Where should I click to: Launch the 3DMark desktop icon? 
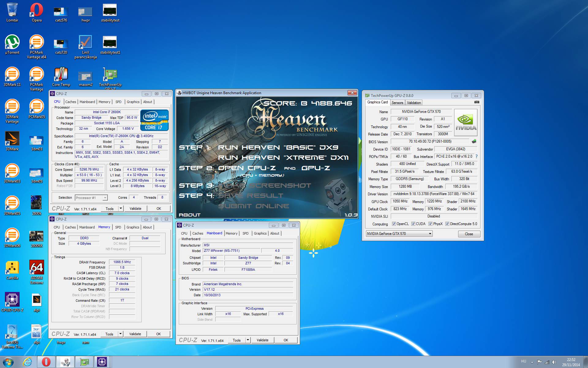pos(12,141)
